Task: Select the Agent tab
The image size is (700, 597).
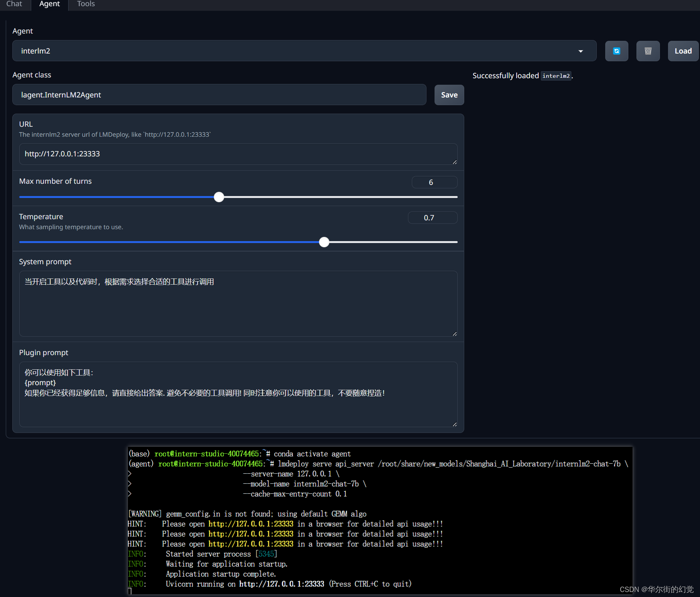Action: (x=49, y=4)
